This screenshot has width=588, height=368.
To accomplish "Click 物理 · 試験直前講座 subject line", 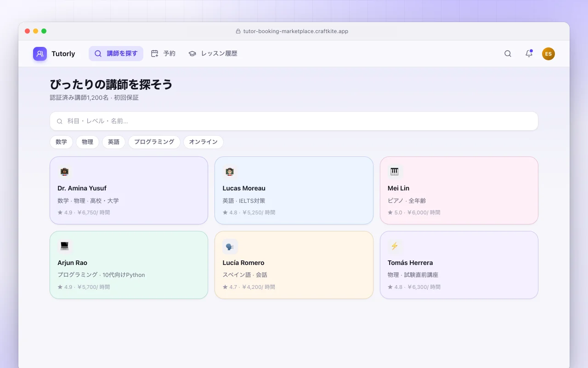I will 413,275.
